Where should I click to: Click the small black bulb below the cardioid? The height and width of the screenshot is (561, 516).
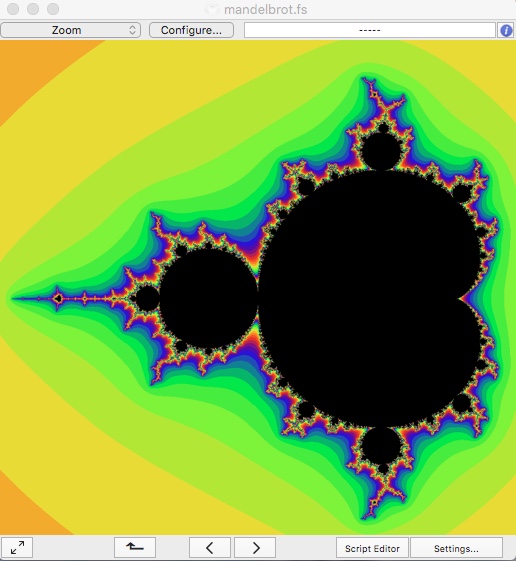coord(381,446)
